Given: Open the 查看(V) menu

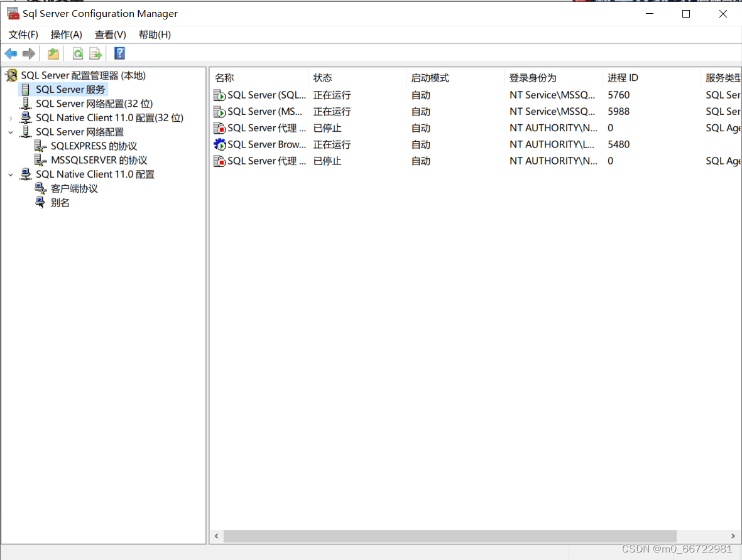Looking at the screenshot, I should point(110,35).
